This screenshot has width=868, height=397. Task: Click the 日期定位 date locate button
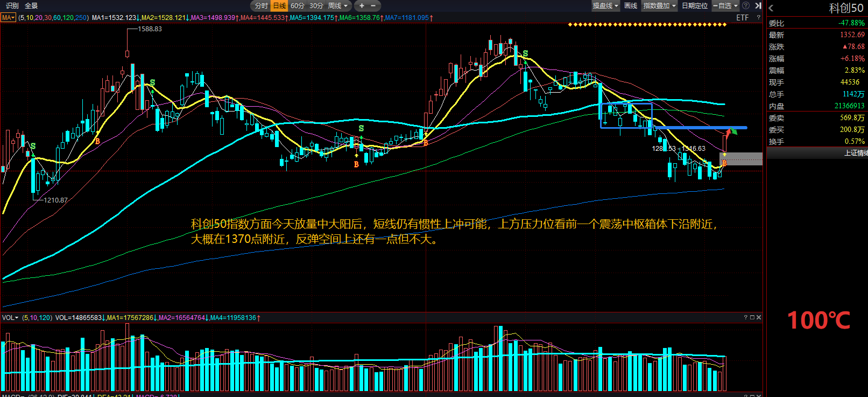tap(694, 6)
